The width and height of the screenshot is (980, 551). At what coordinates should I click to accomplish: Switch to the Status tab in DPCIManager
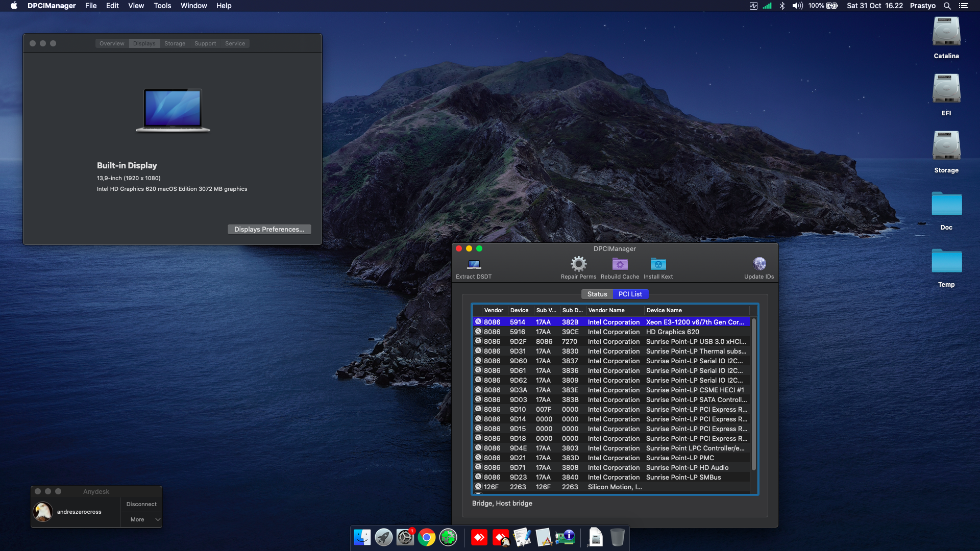tap(597, 294)
